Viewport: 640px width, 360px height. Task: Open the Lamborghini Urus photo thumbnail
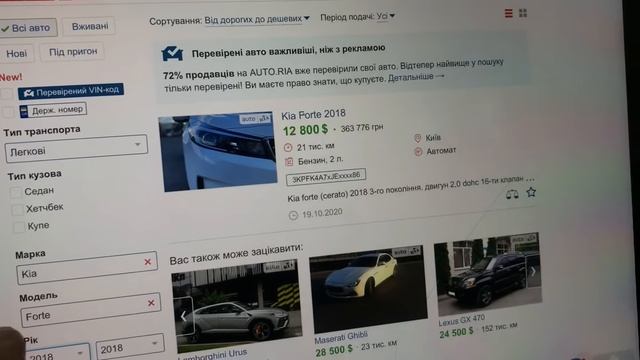pos(237,306)
